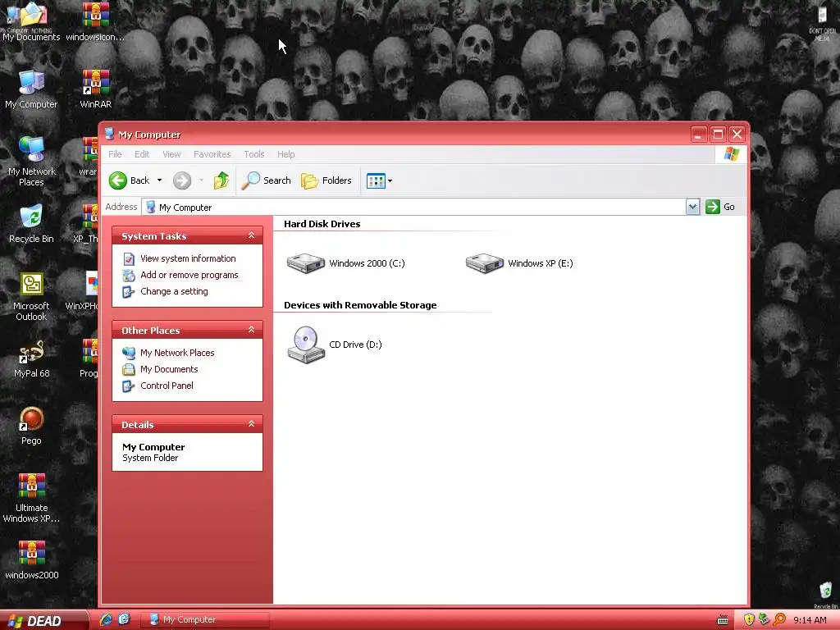840x630 pixels.
Task: Click the second quick launch icon
Action: click(x=124, y=619)
